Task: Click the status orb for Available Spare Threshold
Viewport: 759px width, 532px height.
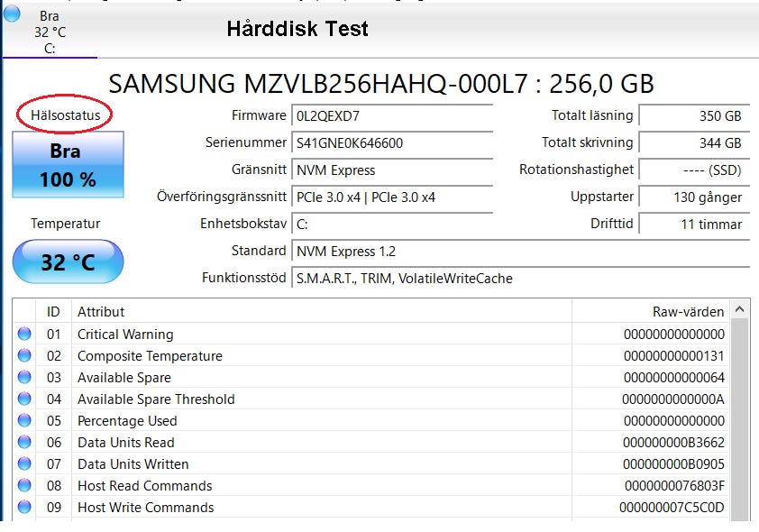Action: tap(23, 399)
